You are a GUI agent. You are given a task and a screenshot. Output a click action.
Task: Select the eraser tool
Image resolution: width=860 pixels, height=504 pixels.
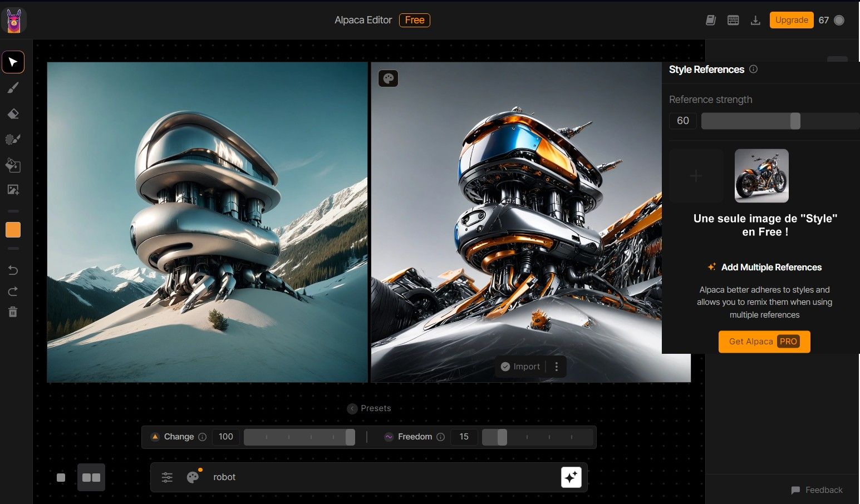[x=13, y=113]
